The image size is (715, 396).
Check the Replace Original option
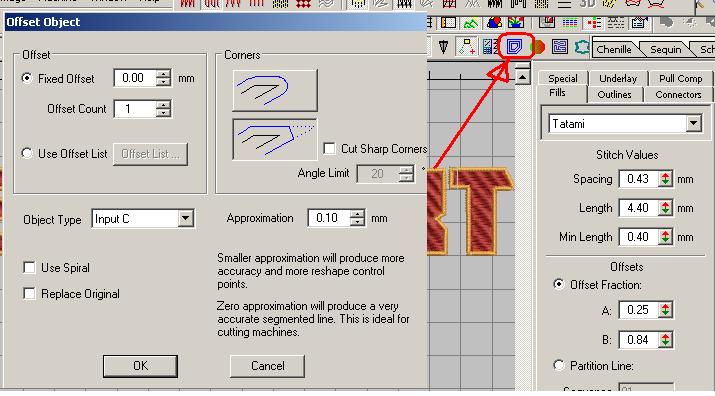pos(29,293)
